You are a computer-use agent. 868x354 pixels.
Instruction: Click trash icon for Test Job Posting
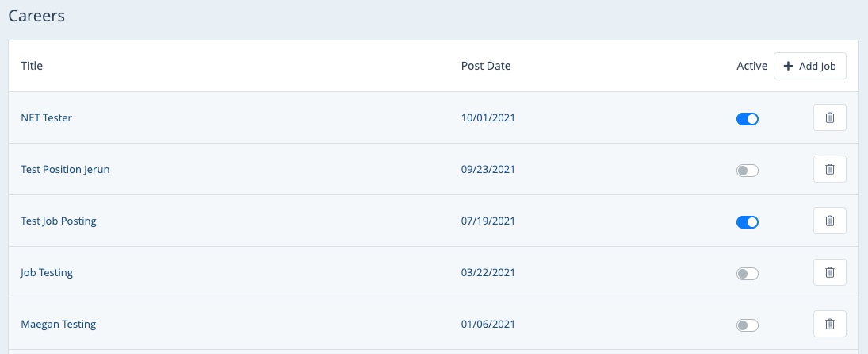click(x=829, y=221)
